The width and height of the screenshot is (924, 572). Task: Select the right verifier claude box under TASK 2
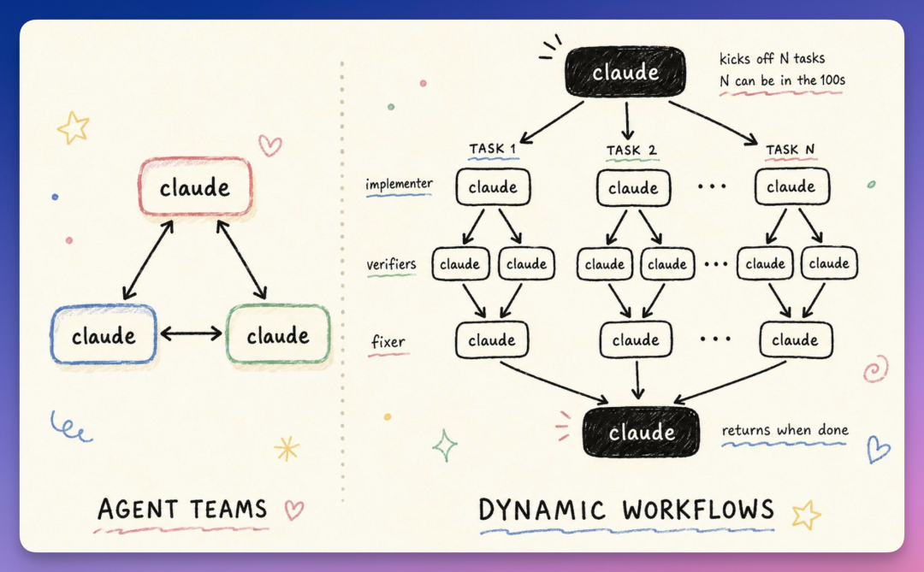667,264
